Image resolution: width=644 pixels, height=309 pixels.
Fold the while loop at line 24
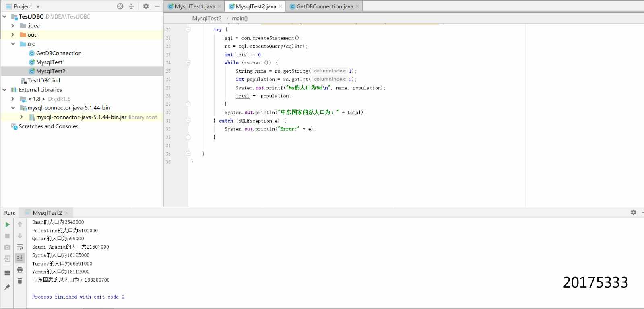pyautogui.click(x=188, y=63)
